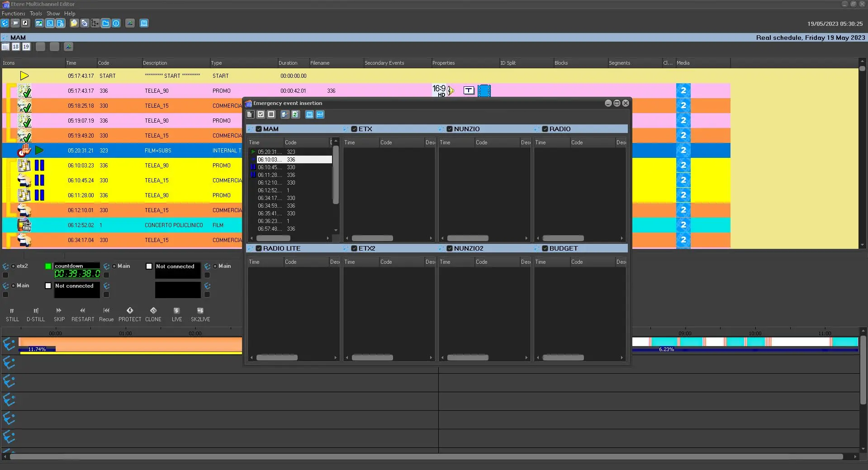Viewport: 868px width, 470px height.
Task: Select the etx2 radio button
Action: [14, 266]
